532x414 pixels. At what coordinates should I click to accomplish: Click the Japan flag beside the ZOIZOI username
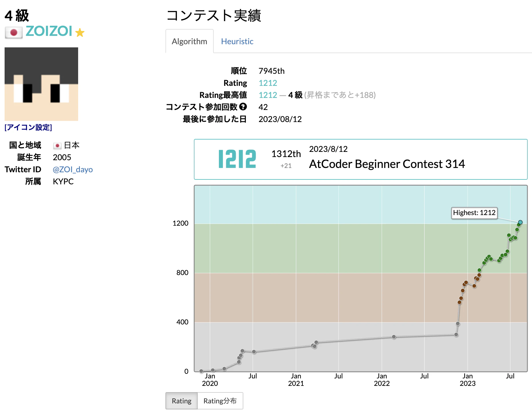tap(14, 32)
